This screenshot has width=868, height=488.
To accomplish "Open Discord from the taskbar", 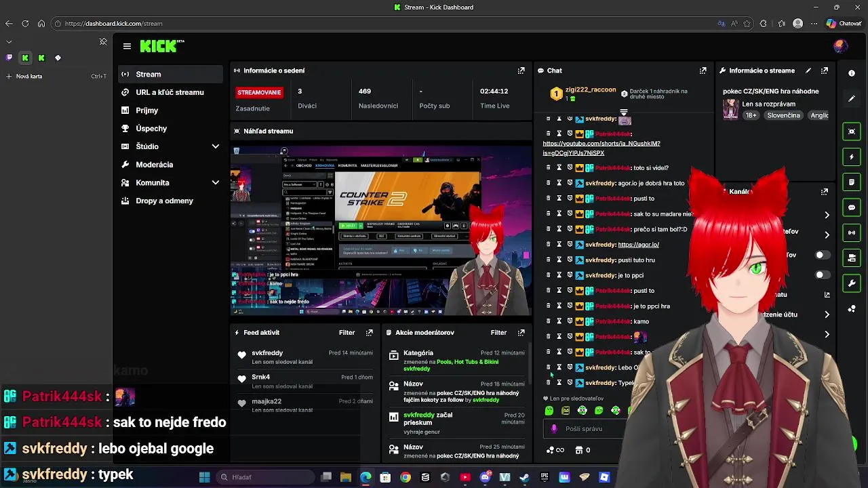I will (485, 477).
